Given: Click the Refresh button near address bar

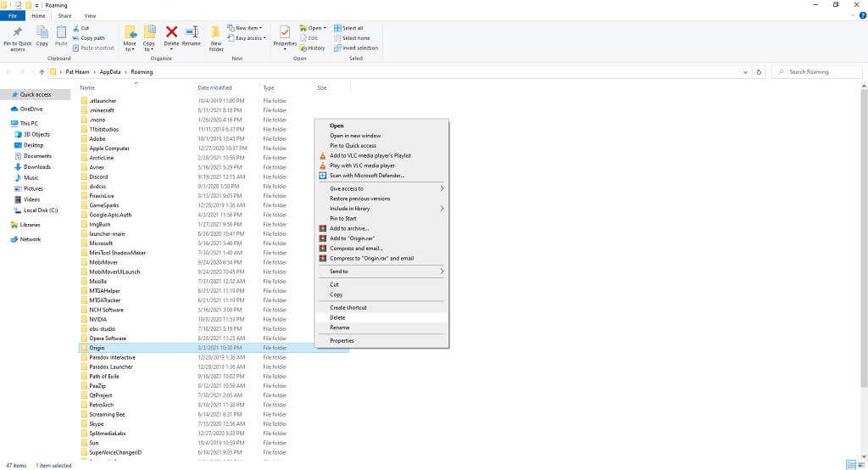Looking at the screenshot, I should pos(759,72).
